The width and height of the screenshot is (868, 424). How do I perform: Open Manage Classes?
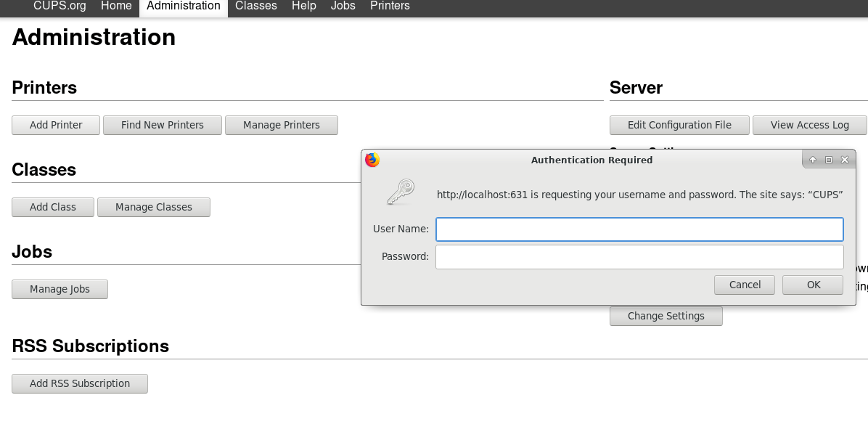click(x=153, y=207)
